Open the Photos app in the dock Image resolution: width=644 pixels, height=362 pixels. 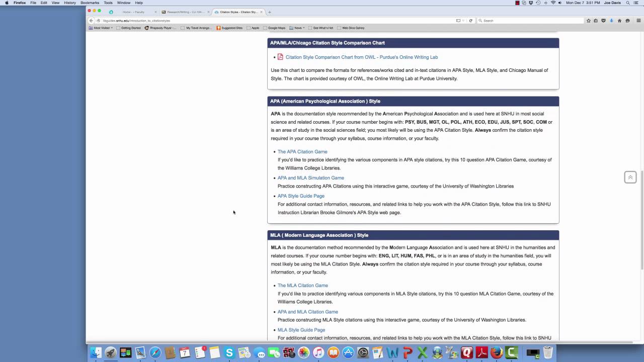click(303, 353)
